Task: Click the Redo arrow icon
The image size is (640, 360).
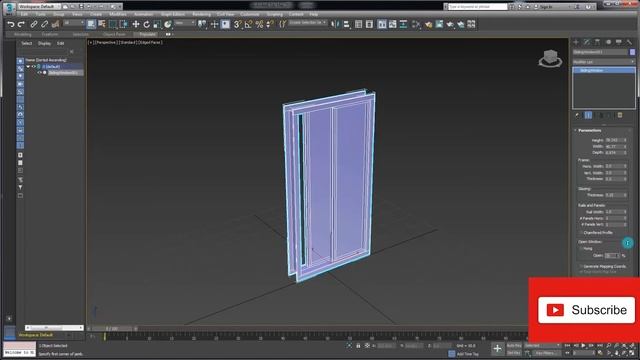Action: (21, 24)
